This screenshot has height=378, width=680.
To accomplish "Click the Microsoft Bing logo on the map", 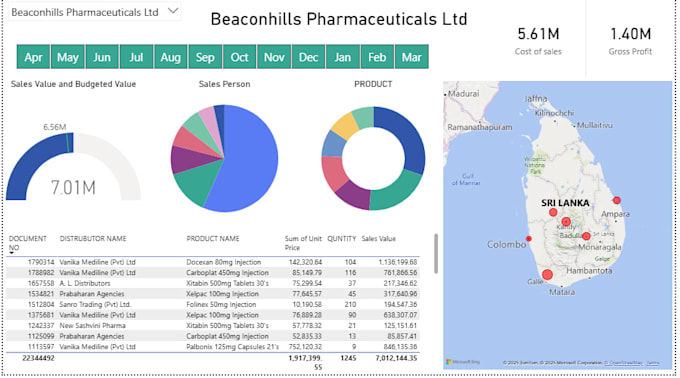I will 463,362.
